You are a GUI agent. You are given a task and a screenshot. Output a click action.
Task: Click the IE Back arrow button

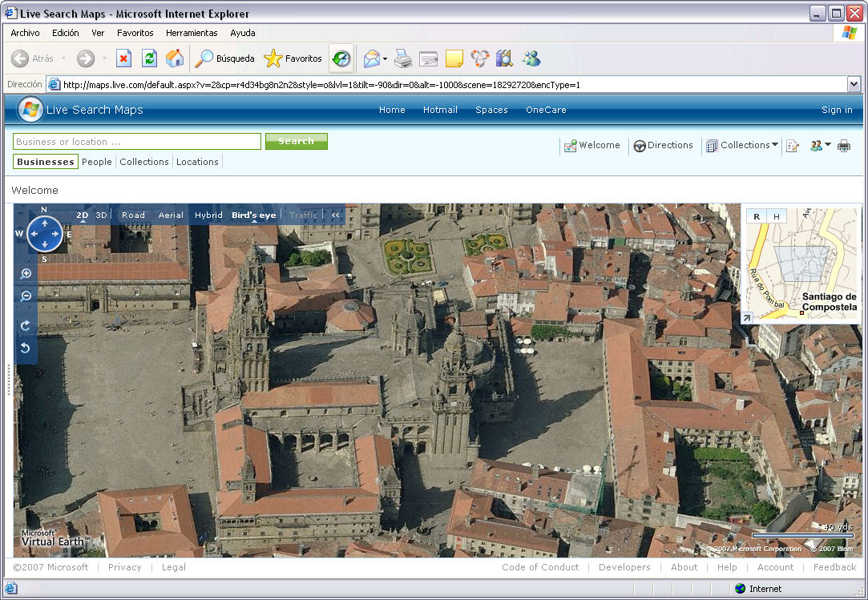pyautogui.click(x=20, y=58)
